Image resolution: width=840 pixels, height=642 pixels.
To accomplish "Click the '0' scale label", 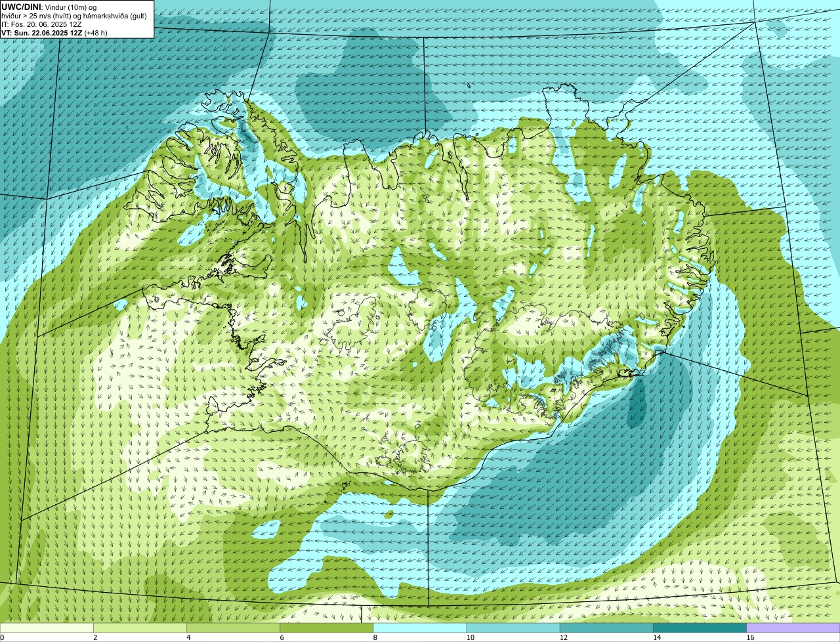I will (x=2, y=637).
